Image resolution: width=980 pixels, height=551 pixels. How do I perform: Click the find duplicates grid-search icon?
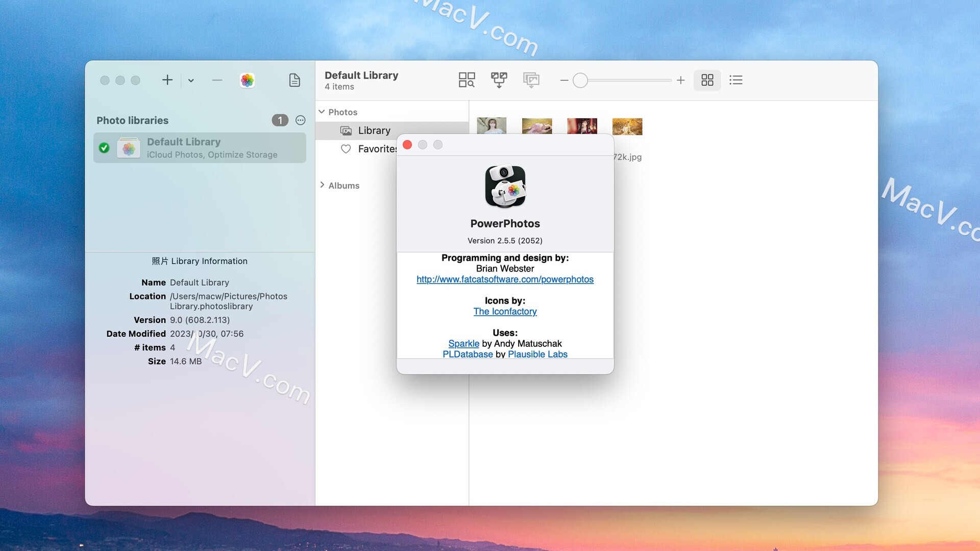tap(467, 80)
